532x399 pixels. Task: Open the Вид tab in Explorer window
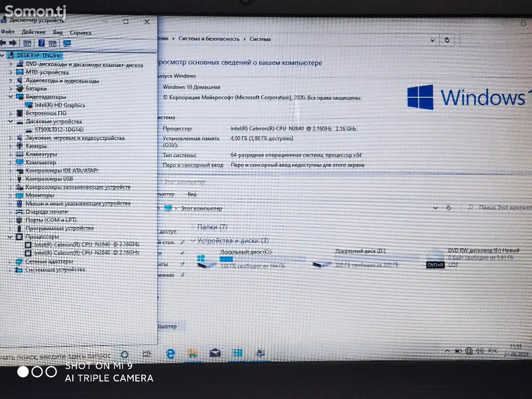192,194
